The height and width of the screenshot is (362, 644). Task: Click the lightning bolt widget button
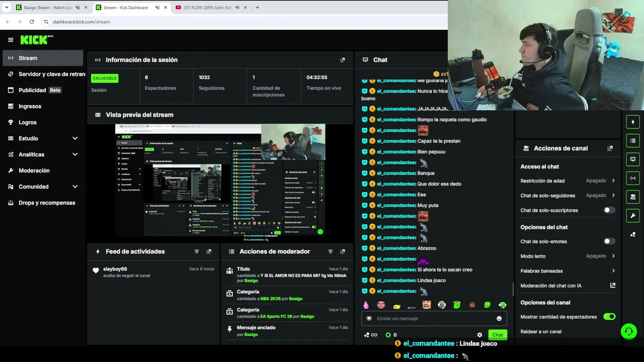(x=633, y=122)
